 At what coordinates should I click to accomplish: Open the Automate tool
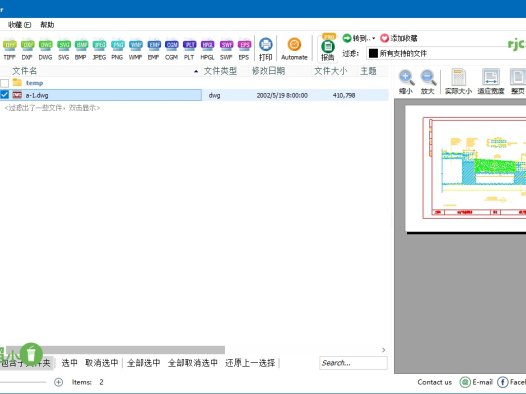tap(294, 49)
